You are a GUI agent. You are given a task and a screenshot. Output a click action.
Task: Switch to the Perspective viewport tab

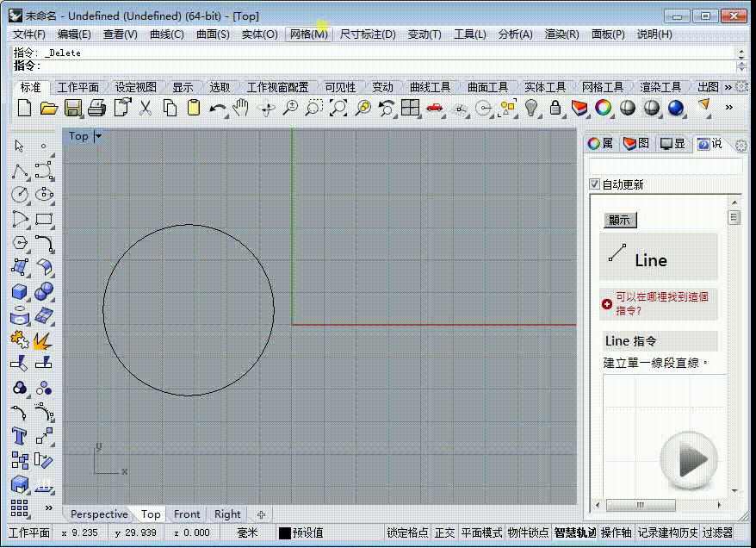pyautogui.click(x=99, y=514)
